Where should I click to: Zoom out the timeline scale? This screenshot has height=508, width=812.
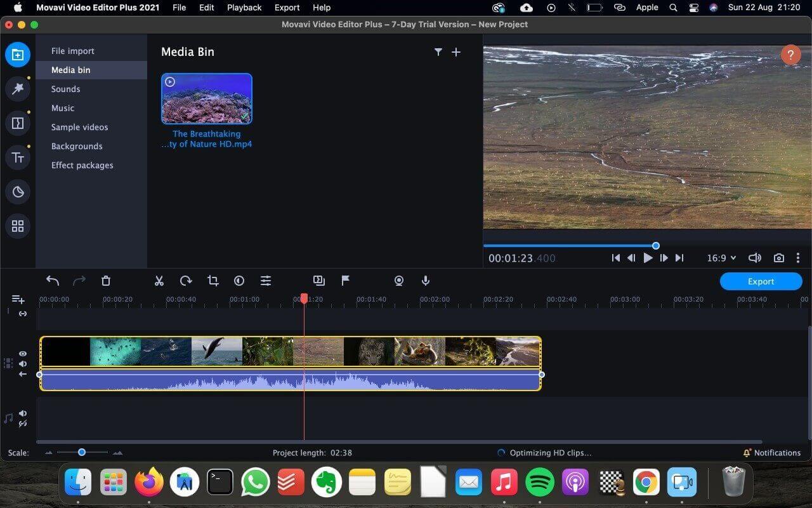click(x=49, y=453)
